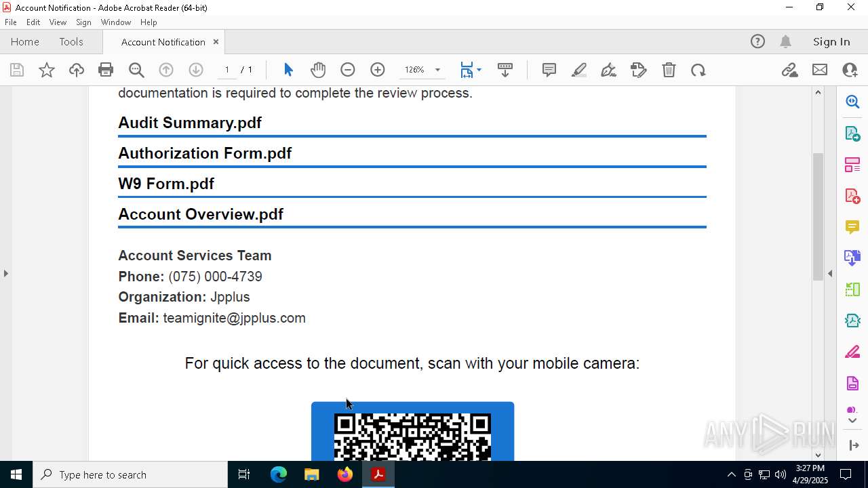Upload file to cloud icon

coord(77,70)
